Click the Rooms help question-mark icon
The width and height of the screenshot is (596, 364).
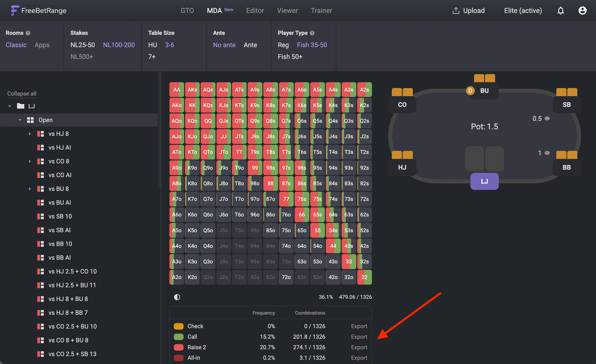tap(28, 33)
